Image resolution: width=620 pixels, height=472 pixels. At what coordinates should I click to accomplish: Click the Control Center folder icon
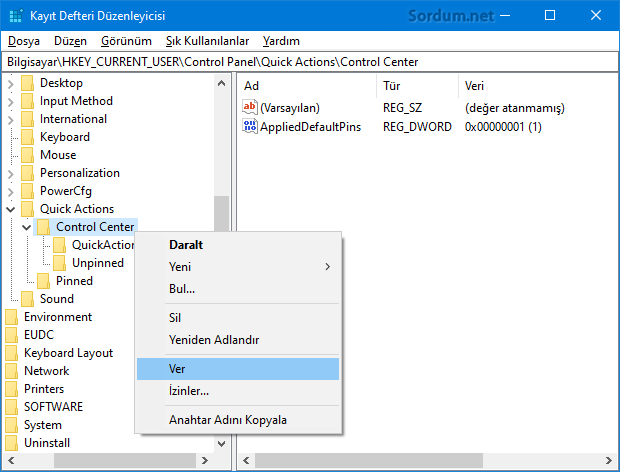(43, 227)
